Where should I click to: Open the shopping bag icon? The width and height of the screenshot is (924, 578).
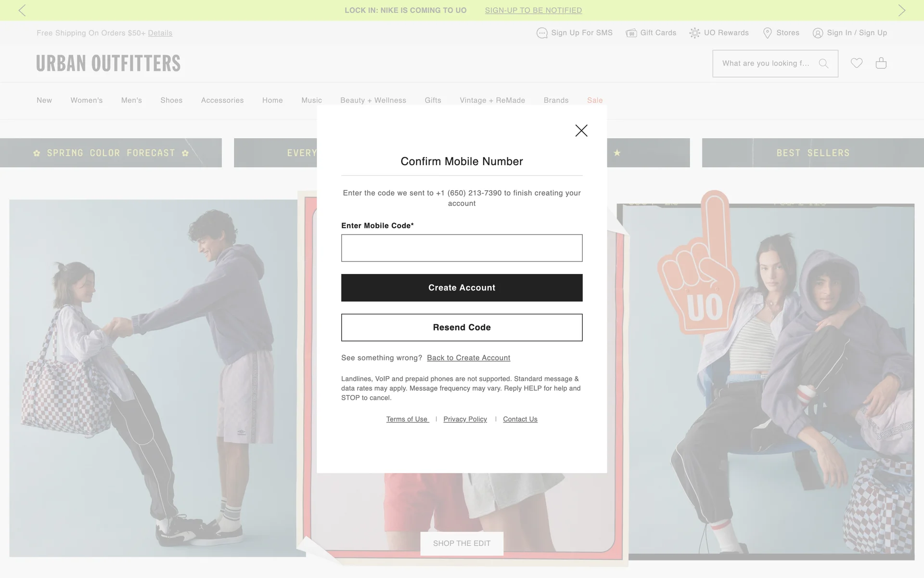coord(881,63)
